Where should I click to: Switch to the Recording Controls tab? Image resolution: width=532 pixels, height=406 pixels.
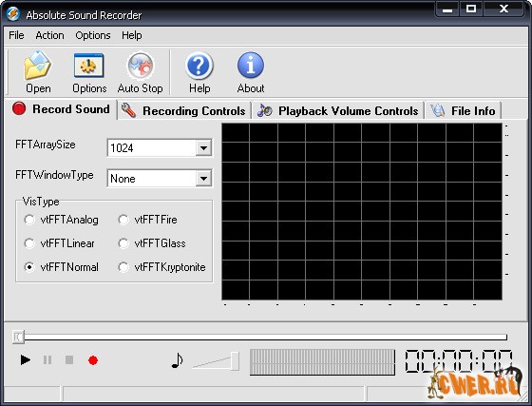click(x=183, y=110)
